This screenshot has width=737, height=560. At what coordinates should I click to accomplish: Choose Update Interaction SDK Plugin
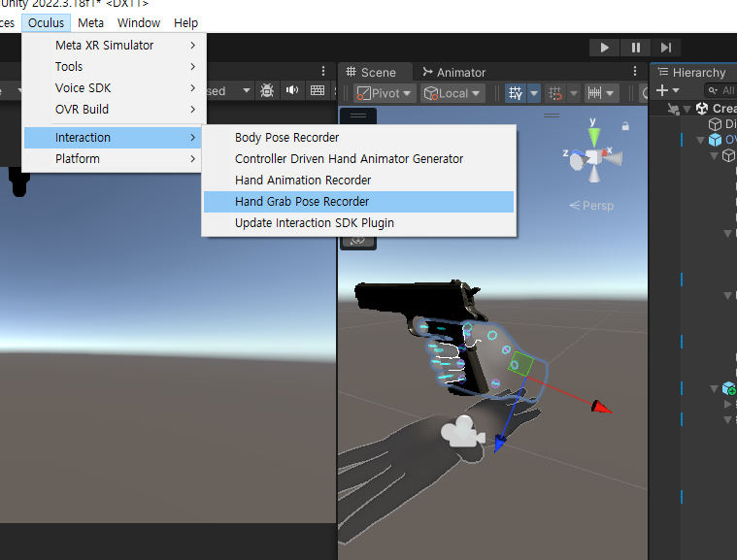coord(358,222)
